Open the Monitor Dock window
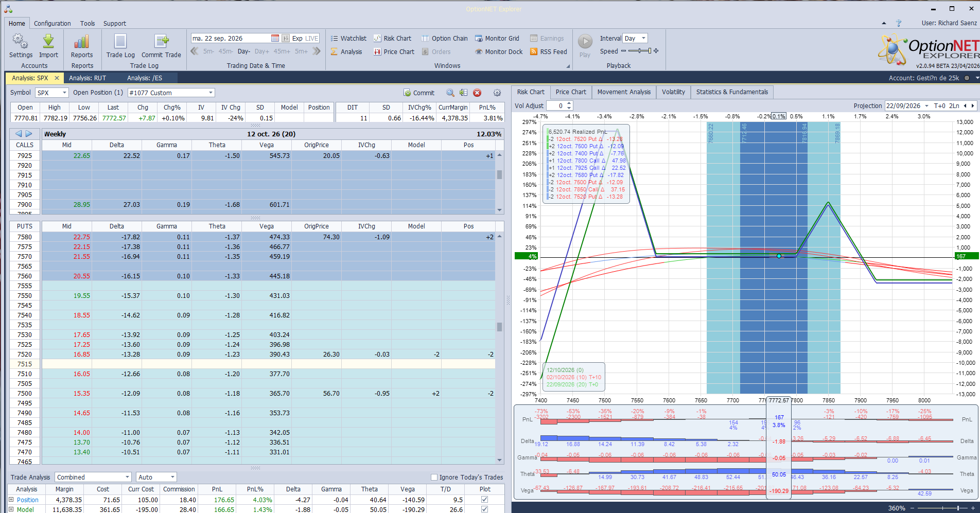The height and width of the screenshot is (513, 980). [x=499, y=51]
